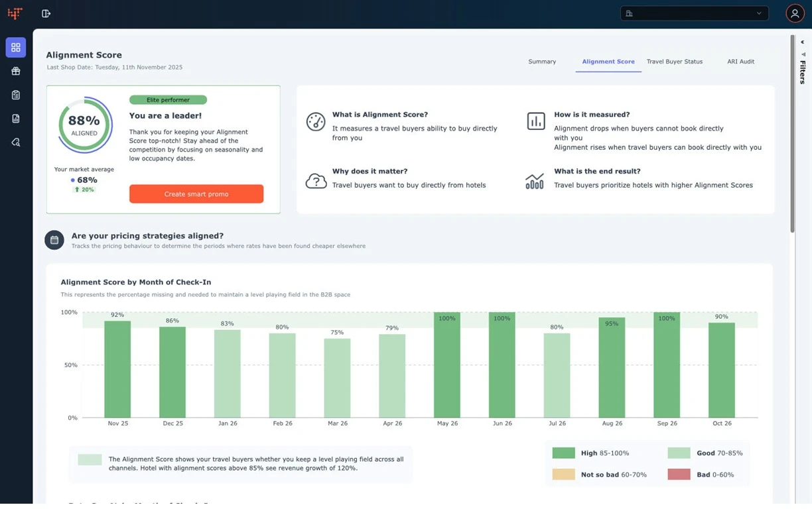Click the May 26 alignment score bar
Image resolution: width=812 pixels, height=509 pixels.
[447, 365]
